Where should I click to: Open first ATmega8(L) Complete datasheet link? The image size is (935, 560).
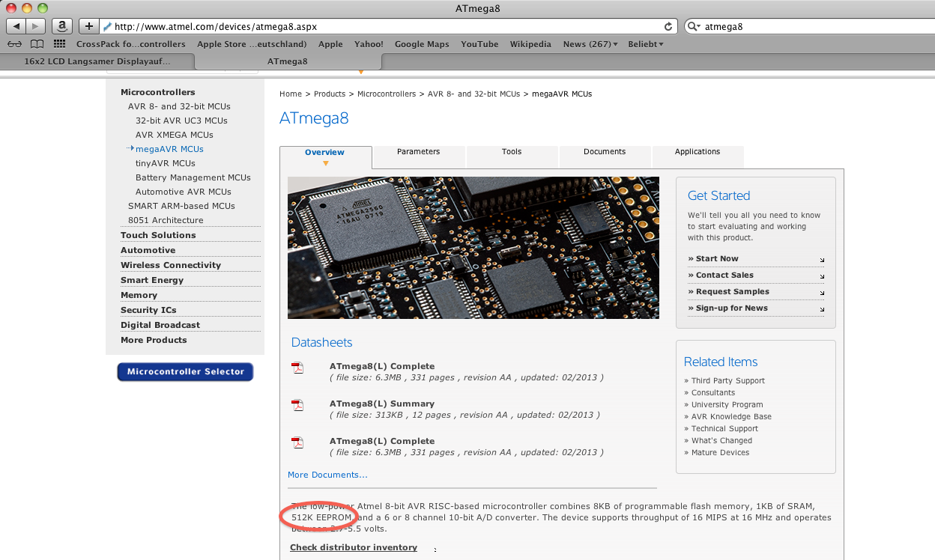[382, 366]
